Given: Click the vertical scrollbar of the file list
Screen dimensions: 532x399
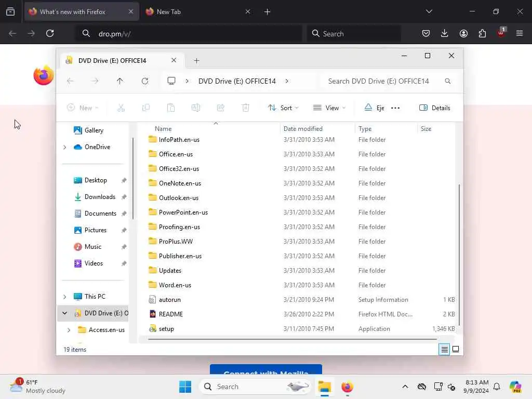Looking at the screenshot, I should point(459,255).
